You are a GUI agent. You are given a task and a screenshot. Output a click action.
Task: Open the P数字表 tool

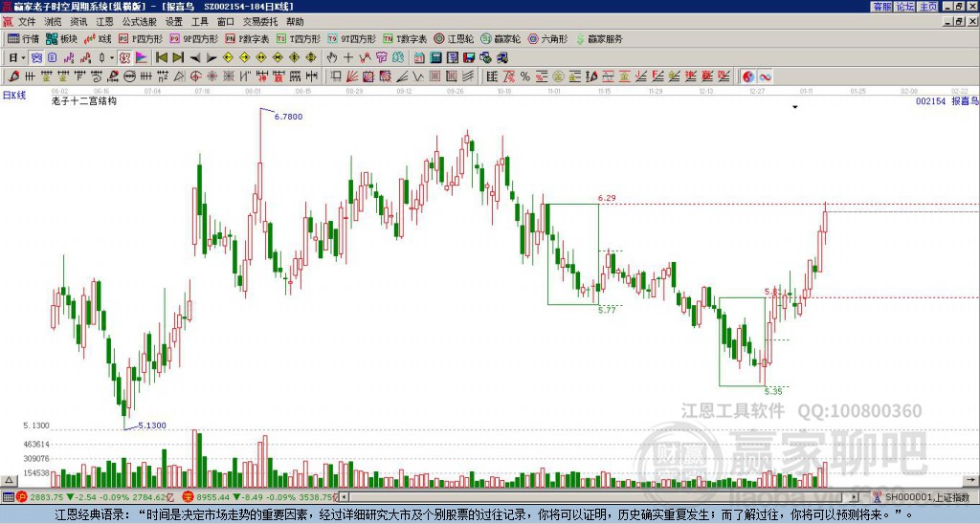(x=247, y=38)
